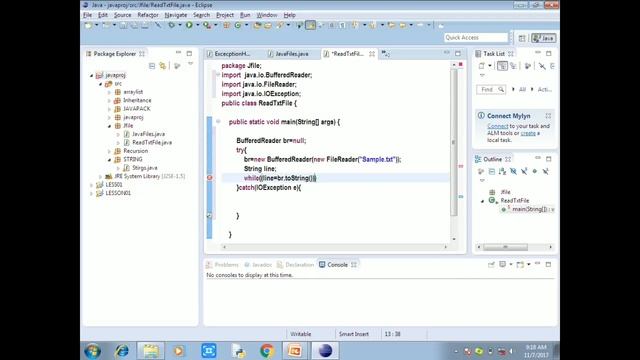Toggle Hide Fields icon in the Outline toolbar
The image size is (640, 360).
513,171
